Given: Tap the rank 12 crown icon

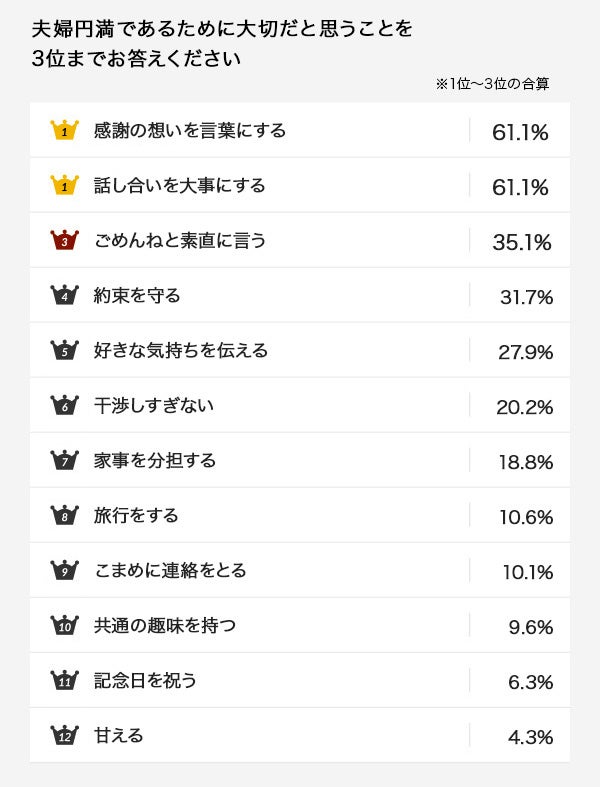Looking at the screenshot, I should 64,735.
